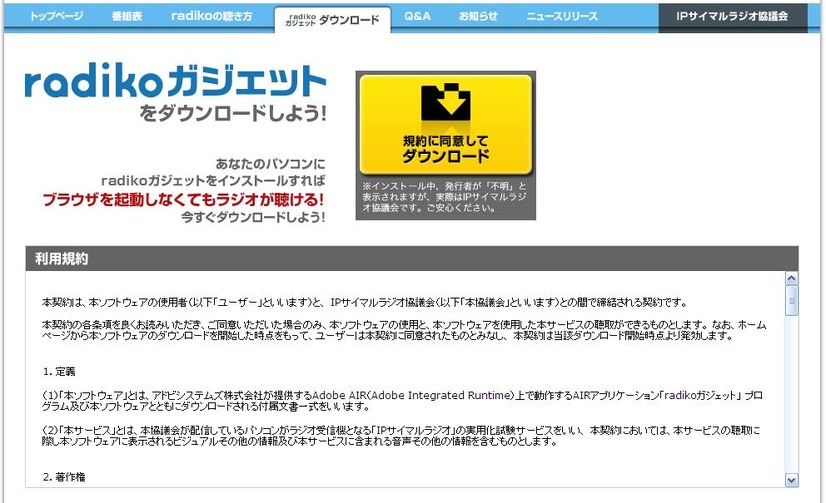
Task: Click the 利用規約 section header
Action: click(x=412, y=259)
